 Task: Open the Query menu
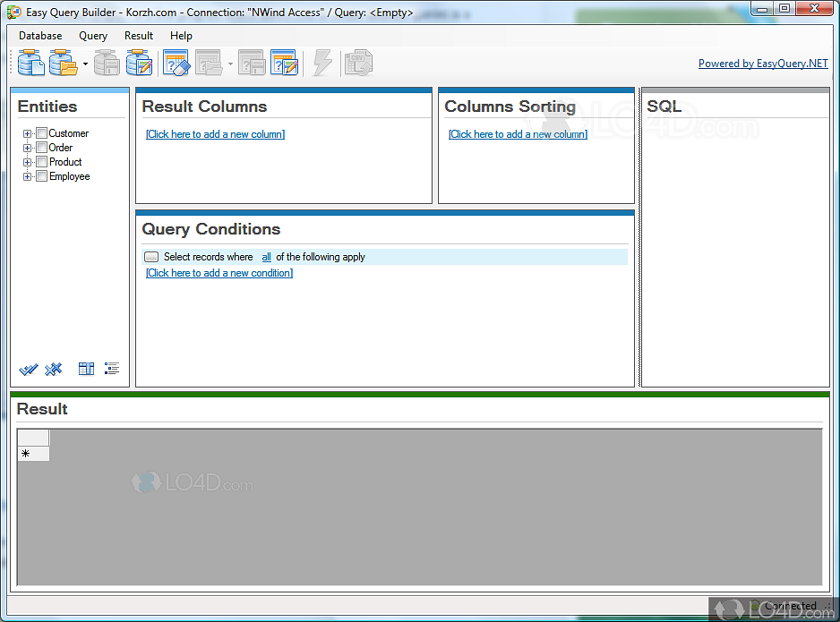pyautogui.click(x=93, y=36)
